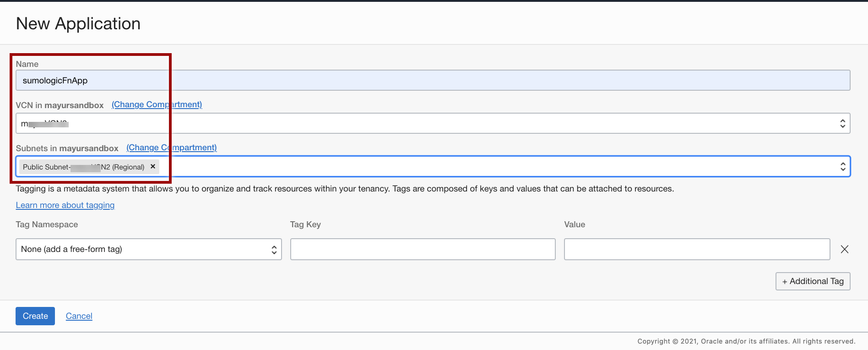
Task: Click the Create button
Action: [x=35, y=316]
